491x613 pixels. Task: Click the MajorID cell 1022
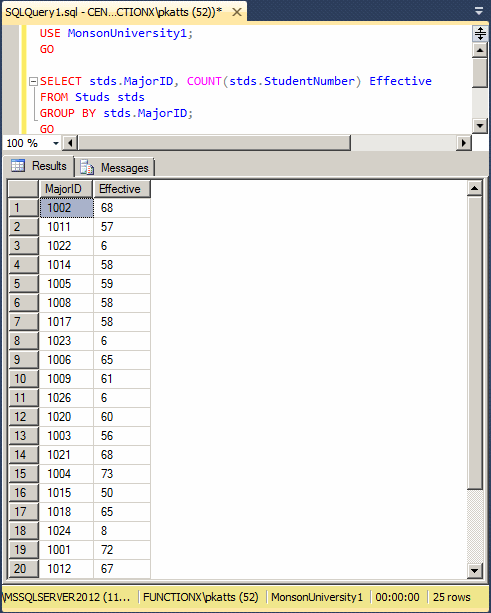coord(66,246)
